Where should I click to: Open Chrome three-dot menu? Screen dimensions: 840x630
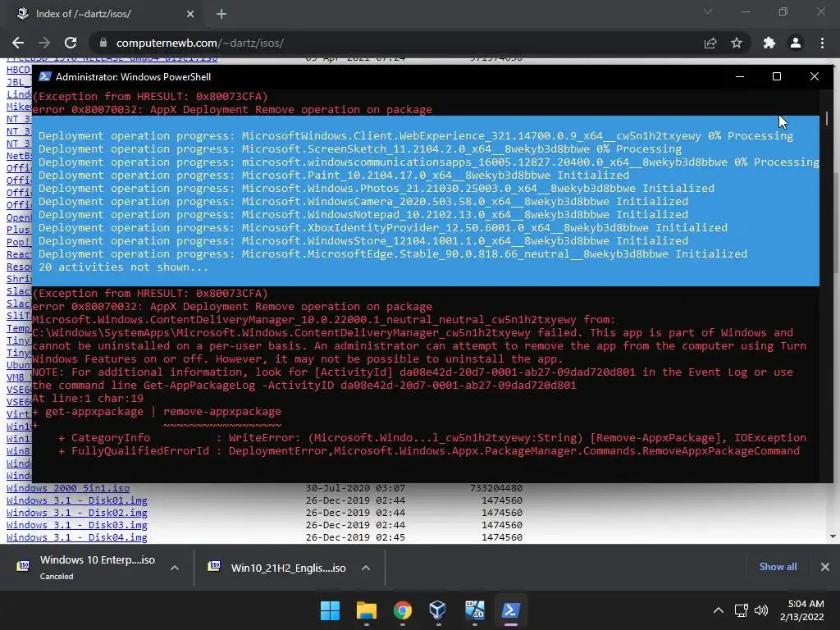(822, 43)
